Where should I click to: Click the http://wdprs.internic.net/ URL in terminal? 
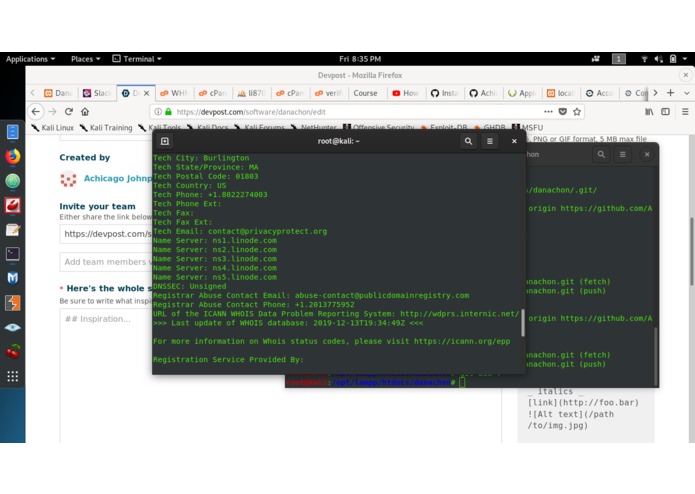pos(460,314)
